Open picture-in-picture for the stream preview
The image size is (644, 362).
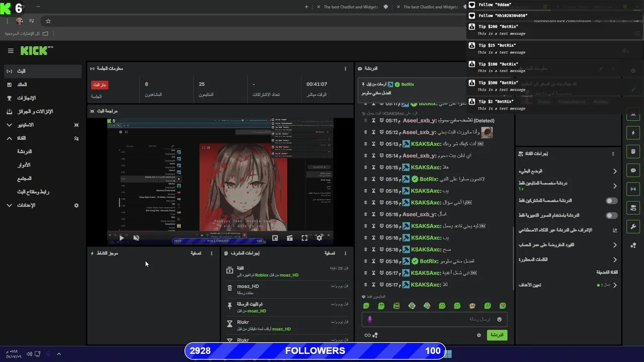click(275, 238)
